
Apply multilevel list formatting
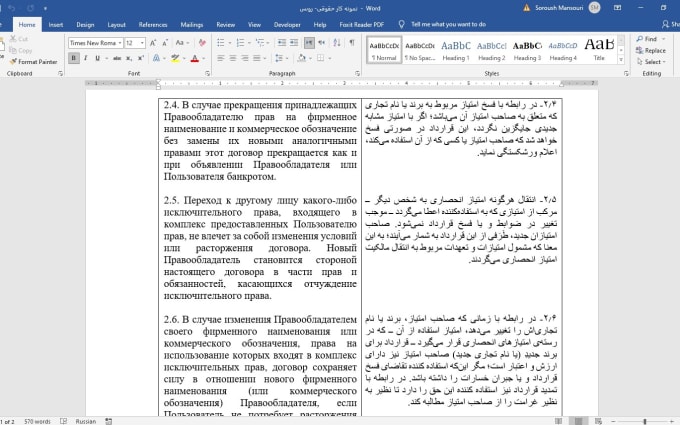click(x=260, y=42)
